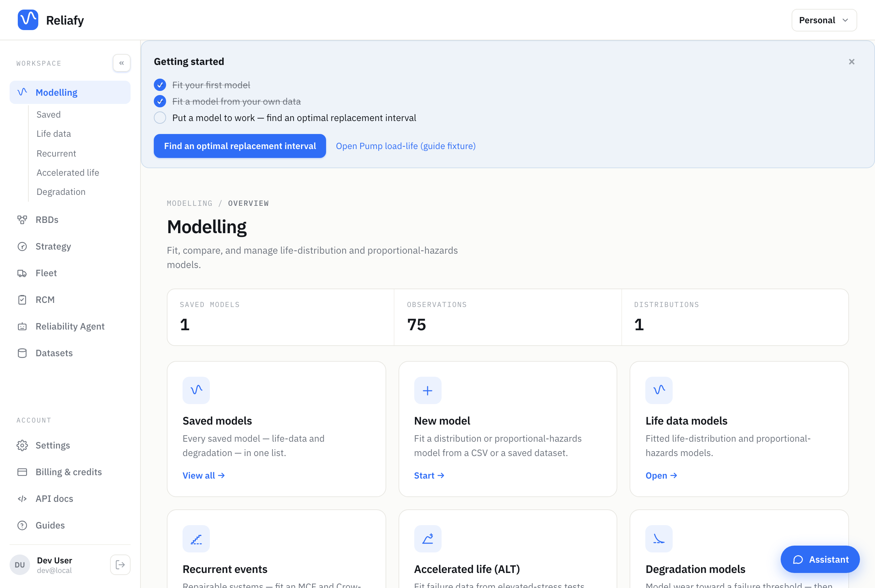Click 'Put a model to work' step text
This screenshot has width=875, height=588.
pos(294,118)
